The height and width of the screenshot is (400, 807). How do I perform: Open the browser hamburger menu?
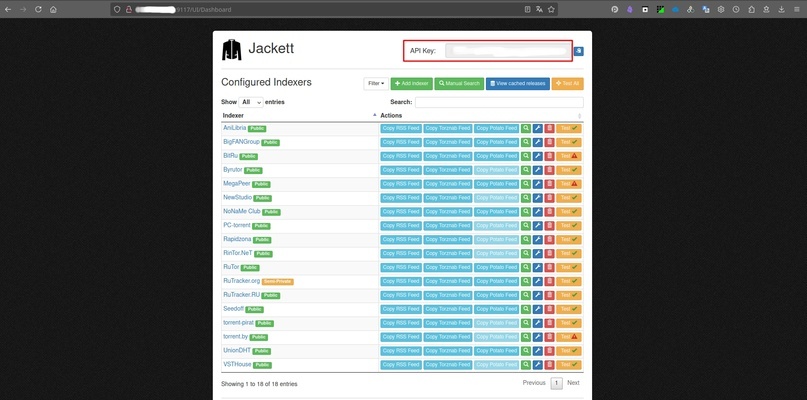pyautogui.click(x=797, y=9)
